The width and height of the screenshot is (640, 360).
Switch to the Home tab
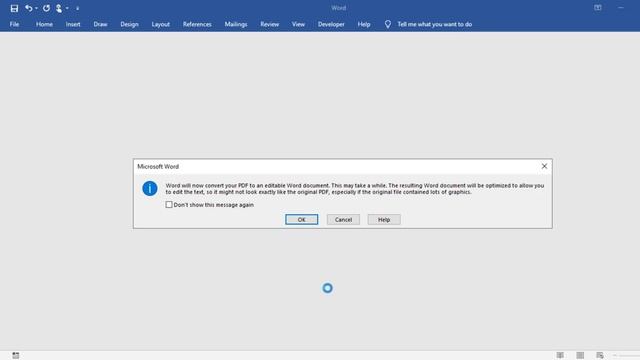click(x=44, y=24)
